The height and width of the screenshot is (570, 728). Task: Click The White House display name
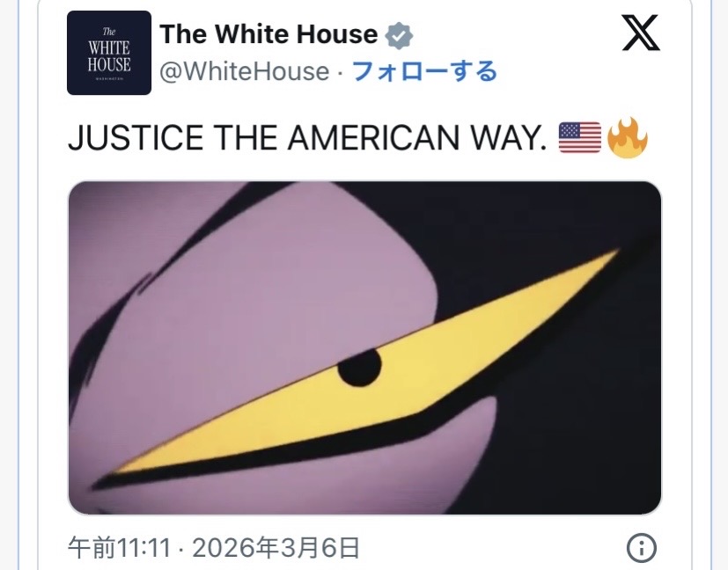pos(268,34)
